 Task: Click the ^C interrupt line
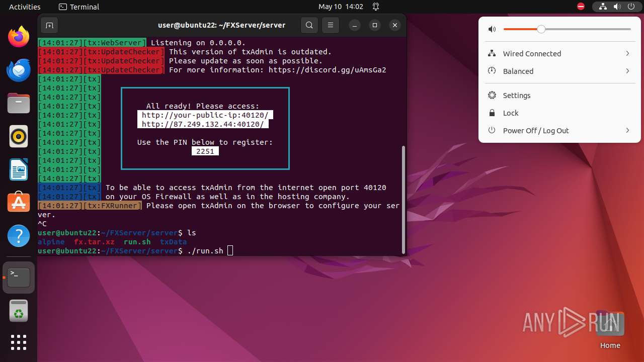42,224
